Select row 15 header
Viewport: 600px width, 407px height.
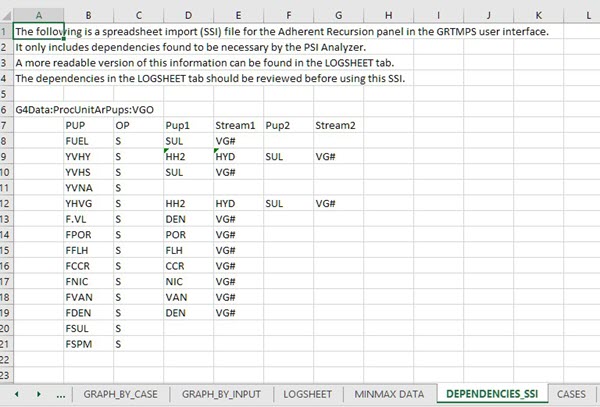pyautogui.click(x=6, y=265)
